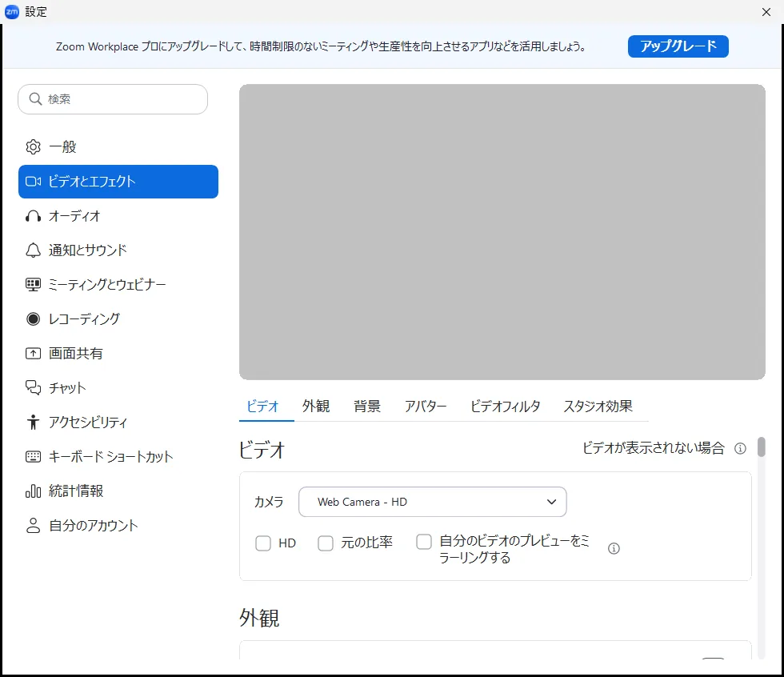Open the アバター tab
This screenshot has width=784, height=677.
click(426, 406)
